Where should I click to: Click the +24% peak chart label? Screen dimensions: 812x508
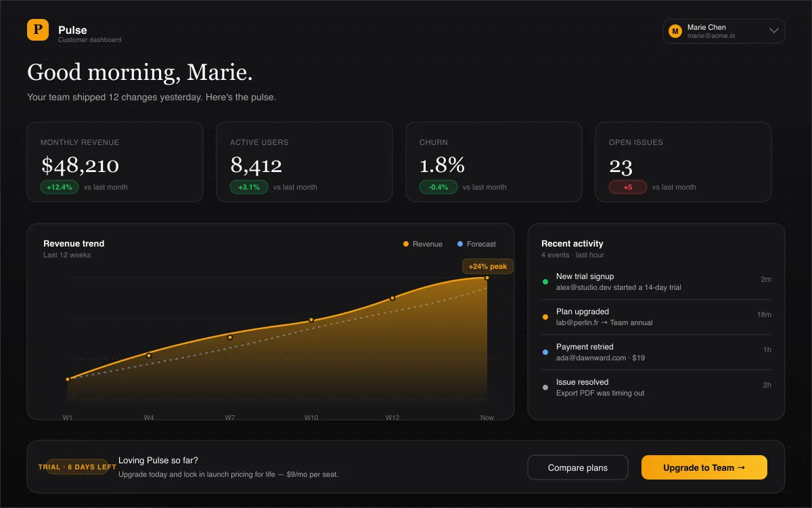[x=487, y=266]
